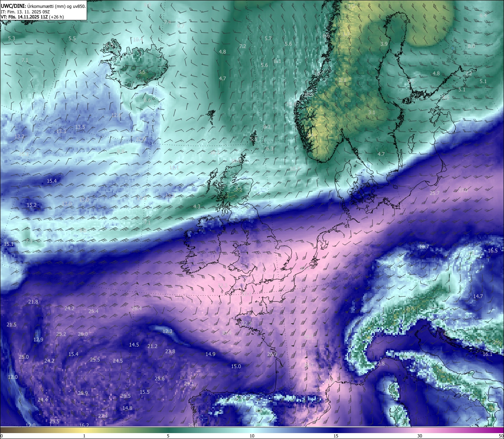Click the 5.5 value west of Iceland
This screenshot has height=439, width=504.
coord(72,38)
